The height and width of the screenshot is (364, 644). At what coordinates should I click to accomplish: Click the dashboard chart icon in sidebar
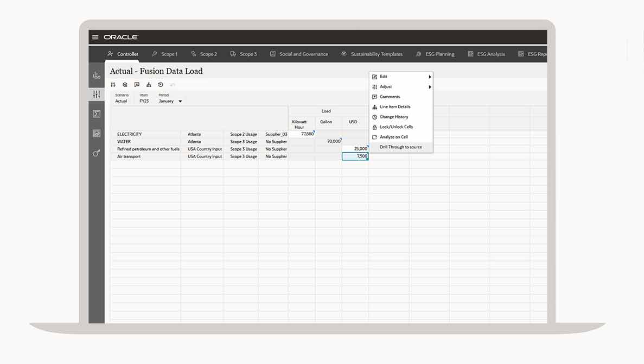point(97,76)
